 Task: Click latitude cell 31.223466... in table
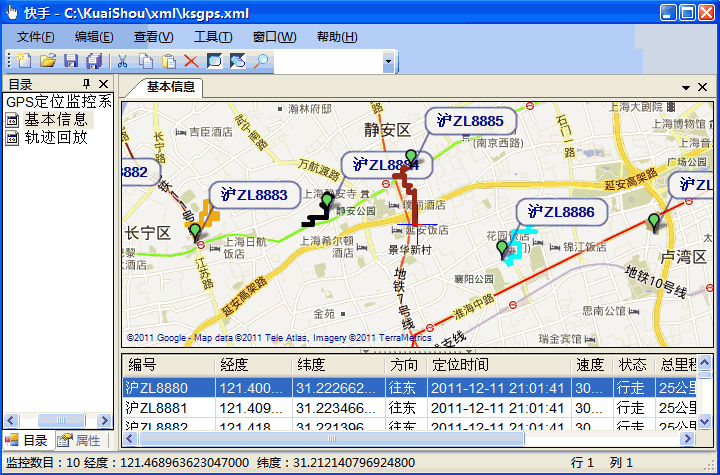click(338, 408)
